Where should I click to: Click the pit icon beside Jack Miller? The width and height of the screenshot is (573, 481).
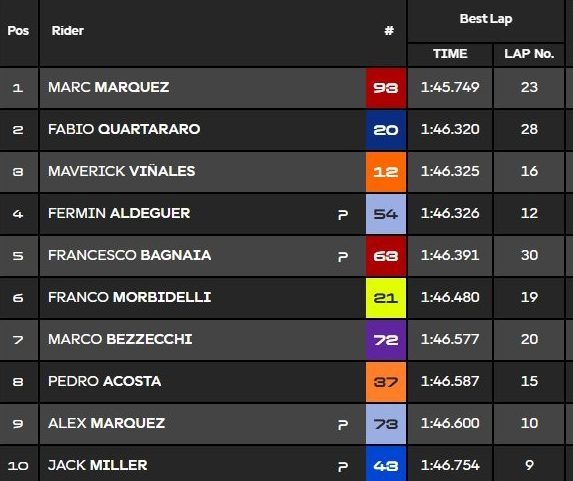click(x=343, y=466)
